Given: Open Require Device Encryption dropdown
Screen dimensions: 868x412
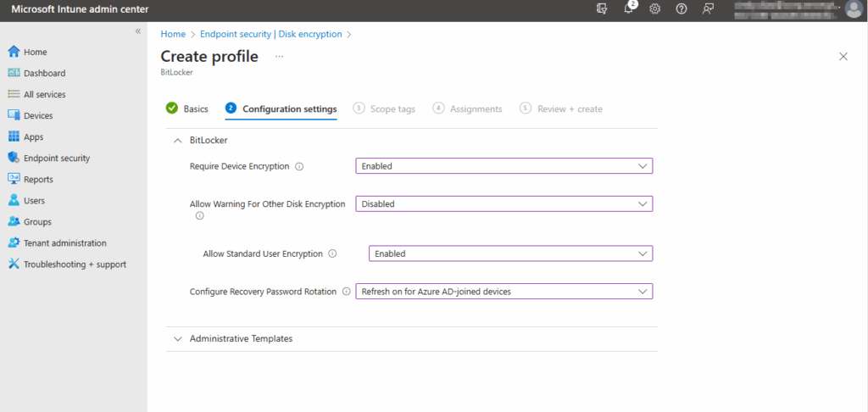Looking at the screenshot, I should coord(504,166).
